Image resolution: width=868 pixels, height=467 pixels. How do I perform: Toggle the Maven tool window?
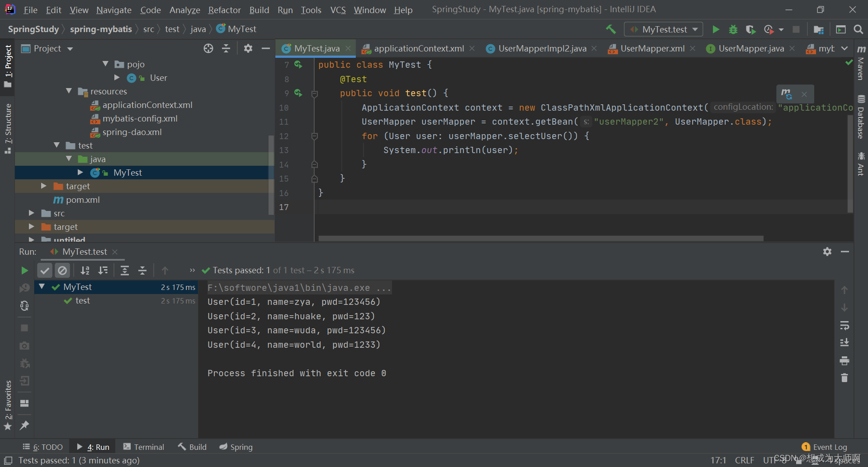click(x=861, y=63)
